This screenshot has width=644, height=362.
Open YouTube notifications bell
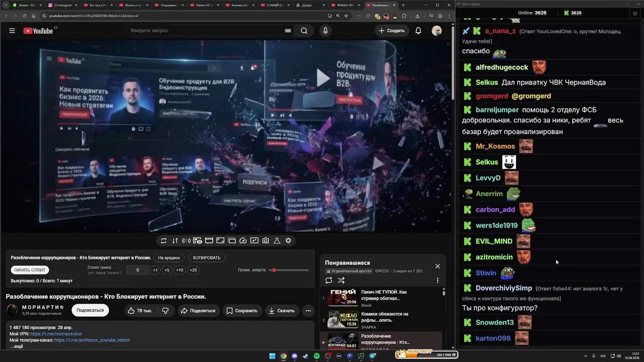tap(418, 31)
